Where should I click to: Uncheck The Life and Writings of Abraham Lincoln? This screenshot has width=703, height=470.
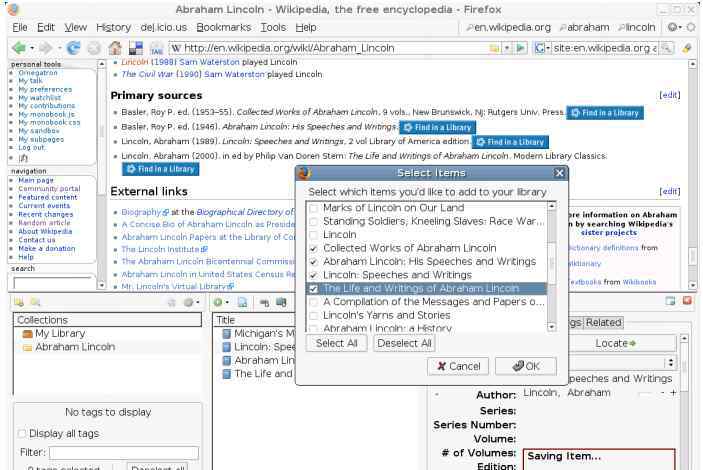pyautogui.click(x=314, y=289)
